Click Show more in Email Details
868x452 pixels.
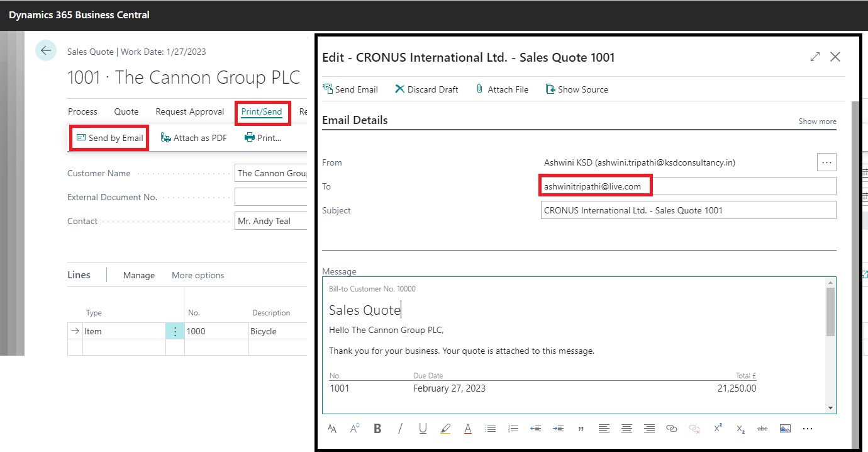(x=817, y=121)
